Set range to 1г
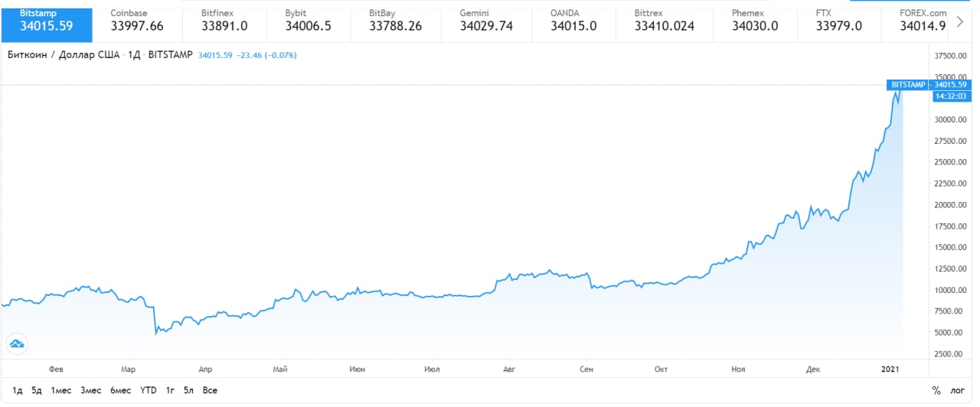This screenshot has width=980, height=407. [x=169, y=390]
